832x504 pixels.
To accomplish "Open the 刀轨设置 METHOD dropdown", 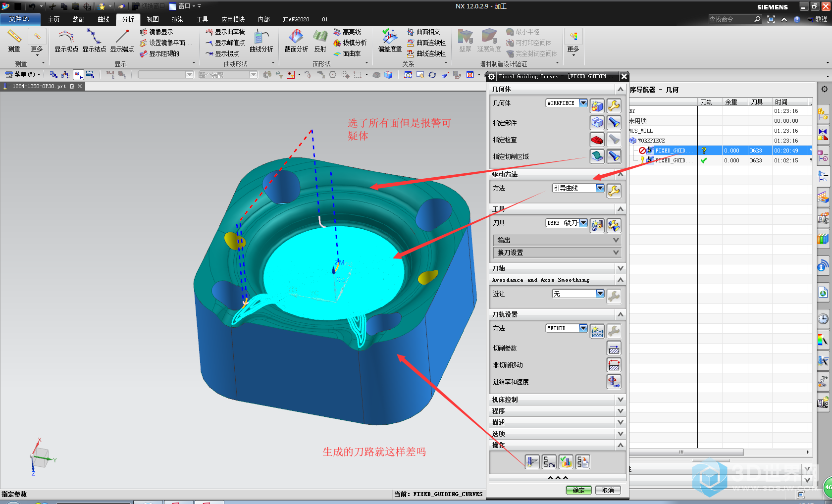I will 583,328.
